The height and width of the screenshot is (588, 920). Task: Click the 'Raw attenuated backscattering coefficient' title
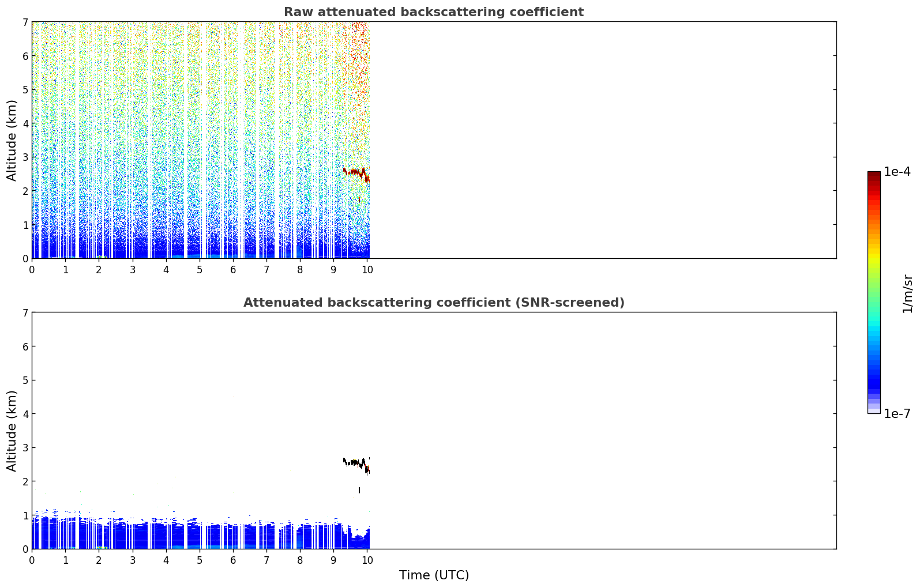coord(434,12)
